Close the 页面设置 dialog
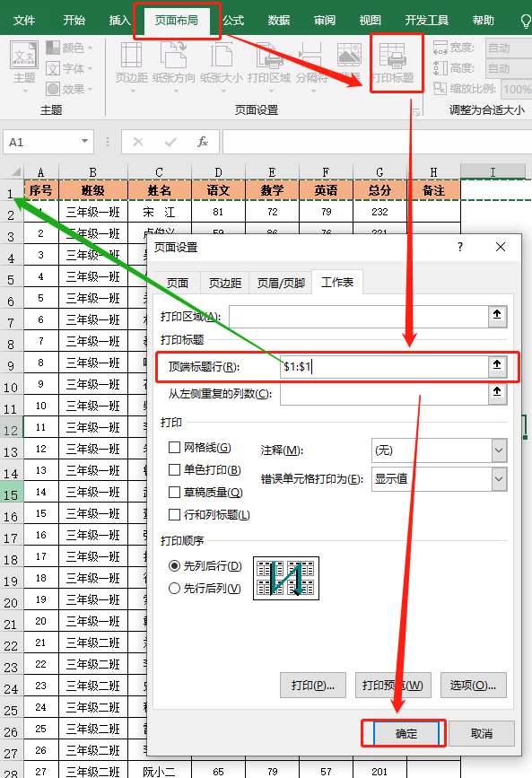The width and height of the screenshot is (532, 778). 501,247
